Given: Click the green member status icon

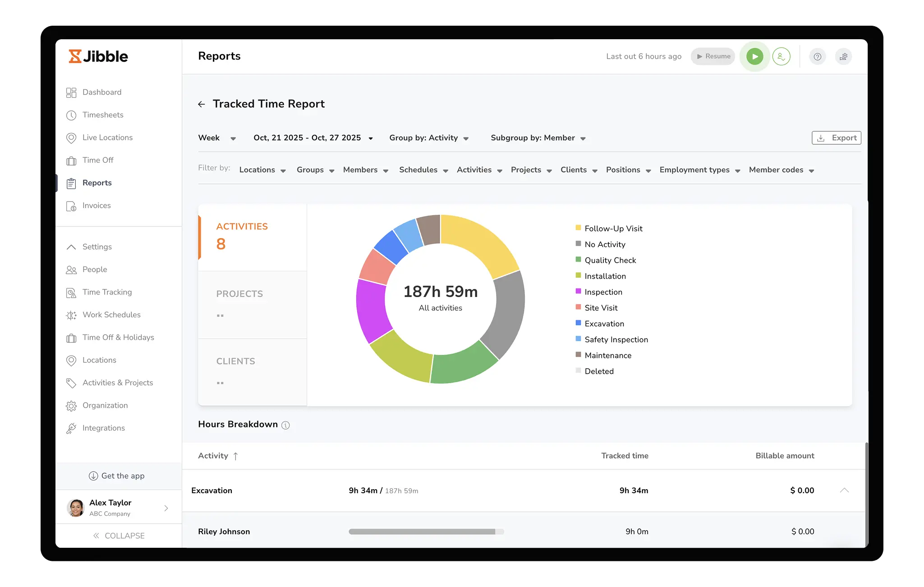Looking at the screenshot, I should tap(781, 56).
